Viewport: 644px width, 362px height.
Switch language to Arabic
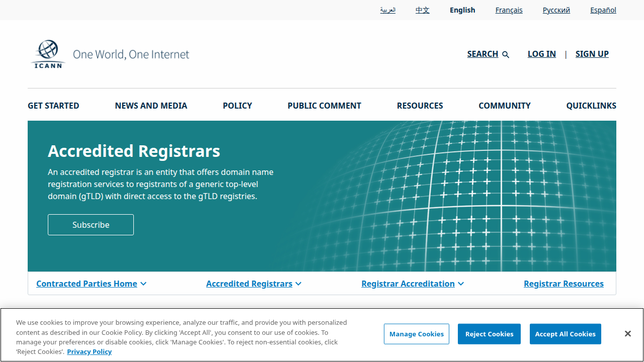pos(388,10)
